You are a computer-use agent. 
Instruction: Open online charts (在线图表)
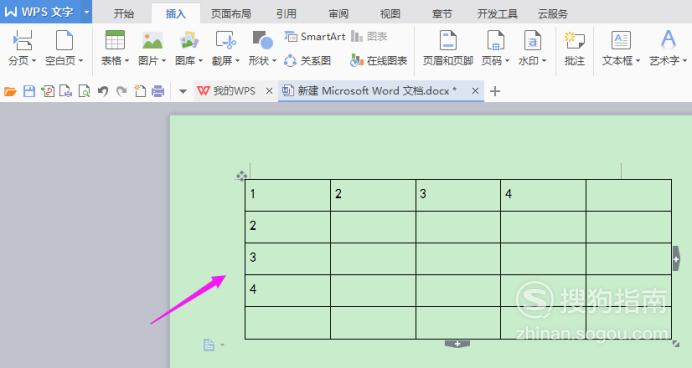[378, 60]
